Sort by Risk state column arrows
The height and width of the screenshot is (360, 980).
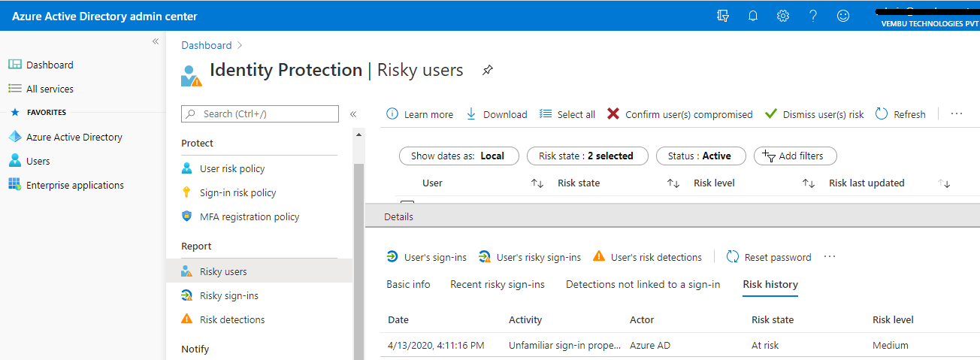point(673,183)
